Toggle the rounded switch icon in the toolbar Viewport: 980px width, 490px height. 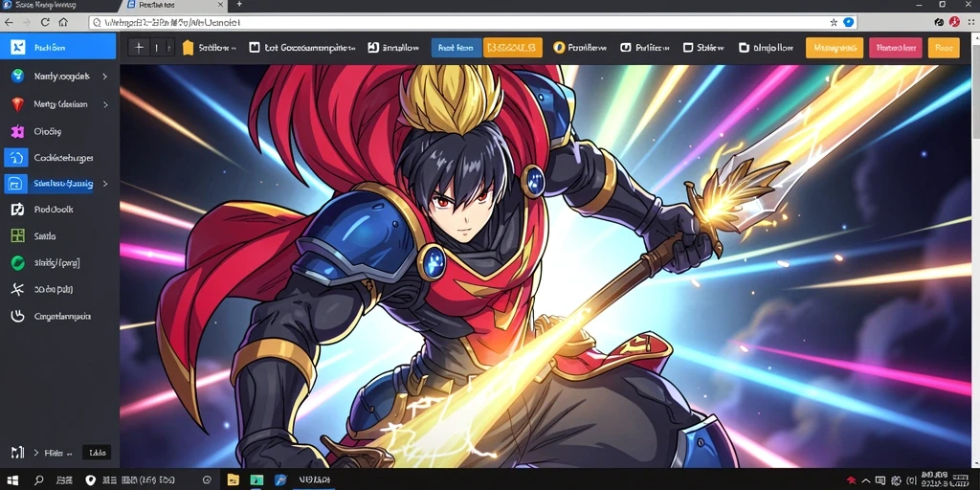tap(626, 48)
